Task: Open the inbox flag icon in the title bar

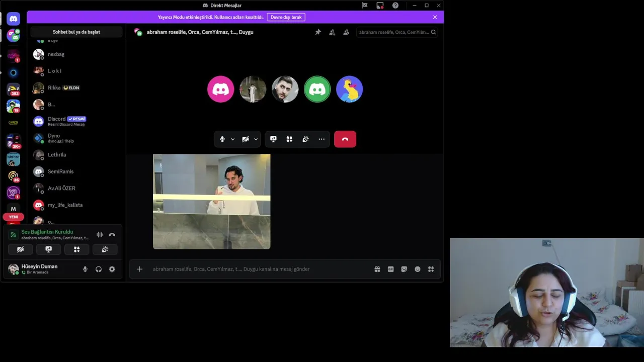Action: pyautogui.click(x=365, y=5)
